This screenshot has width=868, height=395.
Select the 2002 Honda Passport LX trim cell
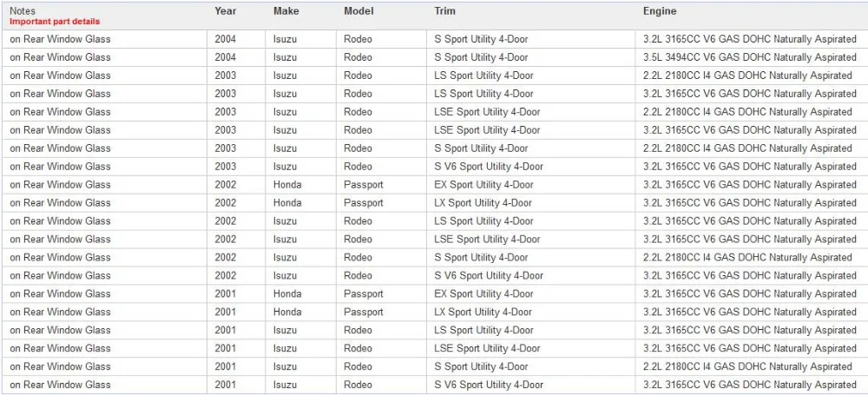(x=483, y=203)
